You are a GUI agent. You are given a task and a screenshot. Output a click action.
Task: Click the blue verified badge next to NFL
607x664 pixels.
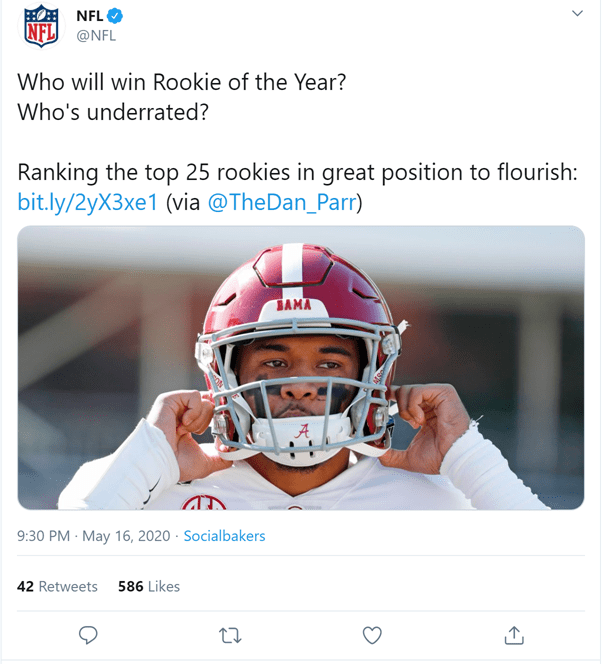click(x=115, y=16)
